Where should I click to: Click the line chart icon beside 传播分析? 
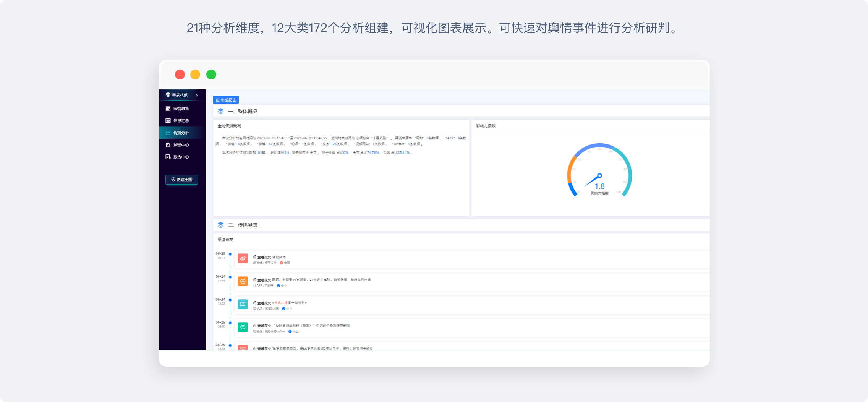tap(168, 133)
